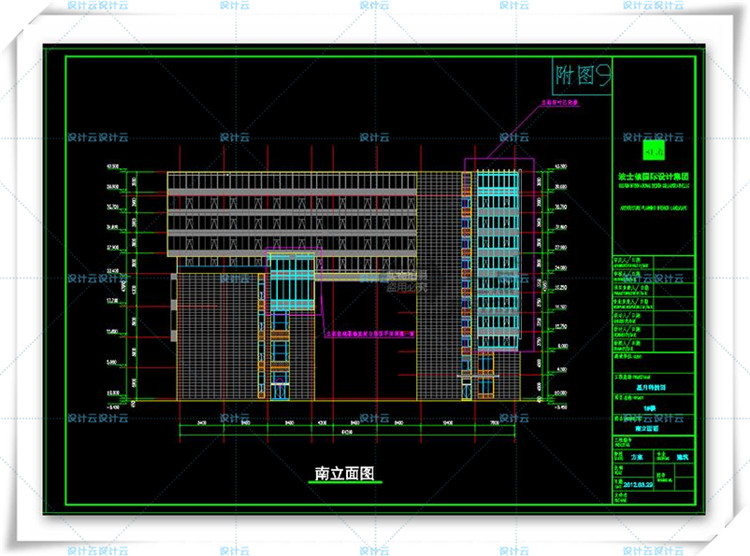Click the 附图9 label box at the top right
Screen dimensions: 750x556
tap(582, 76)
